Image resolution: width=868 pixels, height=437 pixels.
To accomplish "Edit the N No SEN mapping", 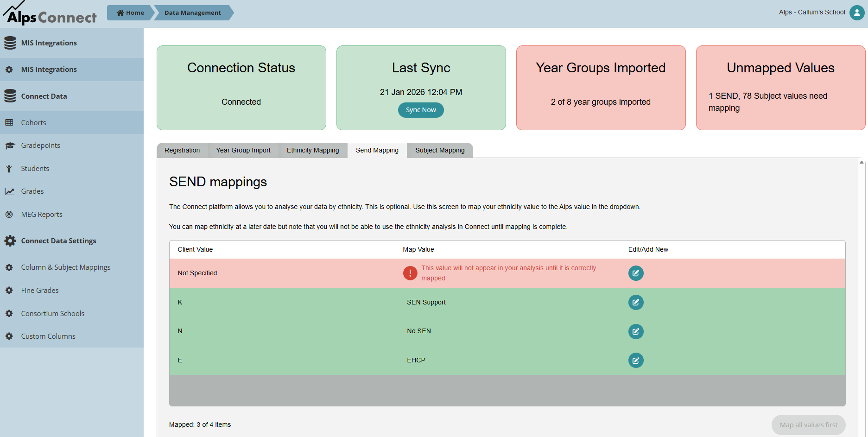I will click(635, 331).
